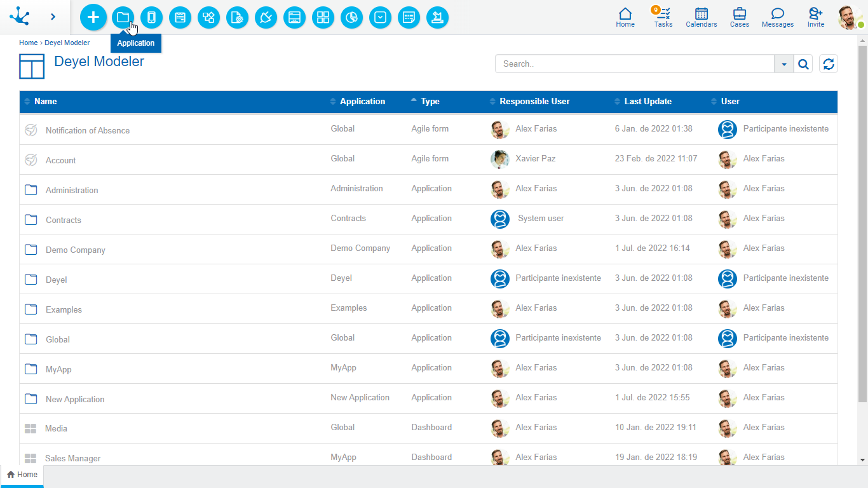Open the MyApp application row

click(x=428, y=369)
